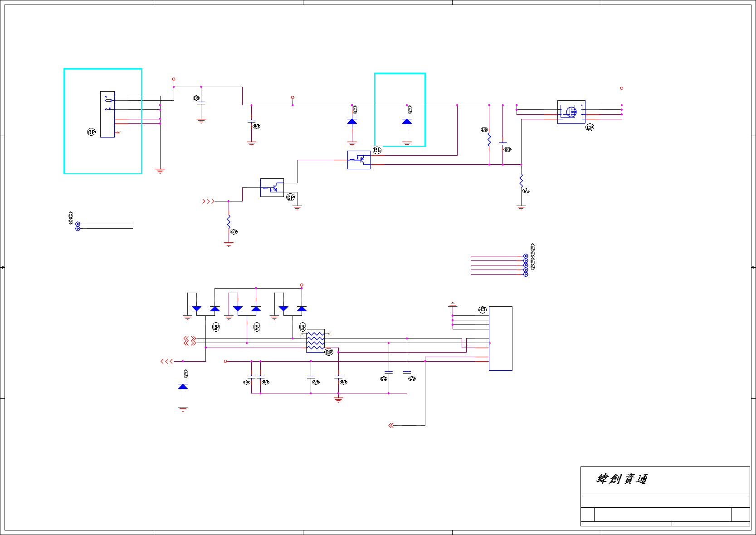Click the GP marker next to the MOSFET

(x=590, y=128)
